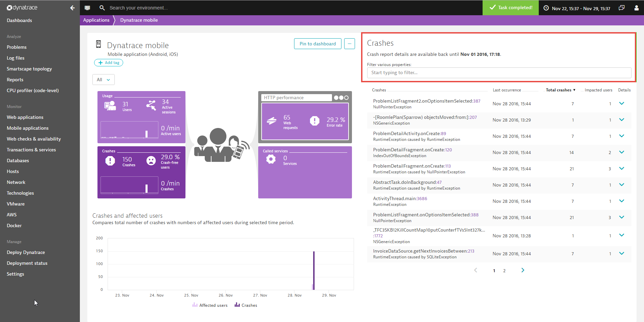Sort by Impacted users column
The width and height of the screenshot is (644, 322).
(598, 90)
